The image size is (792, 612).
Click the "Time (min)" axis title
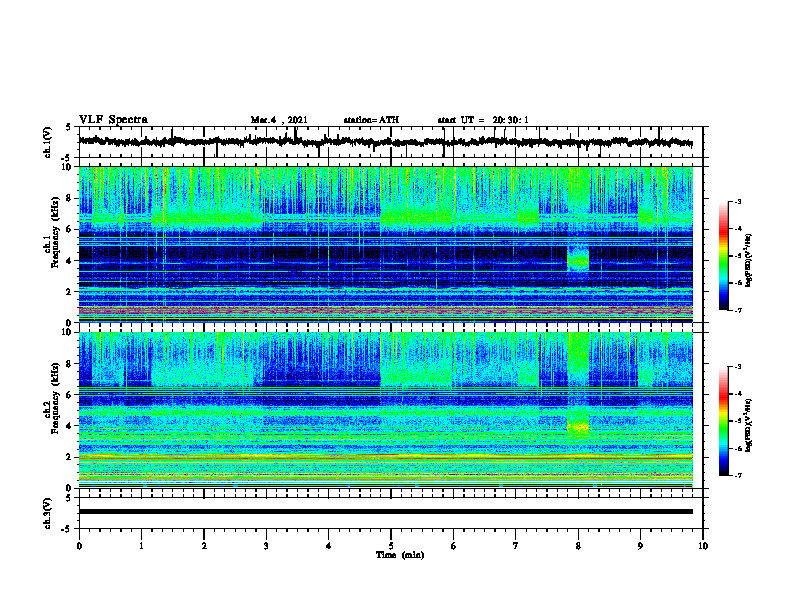coord(400,555)
